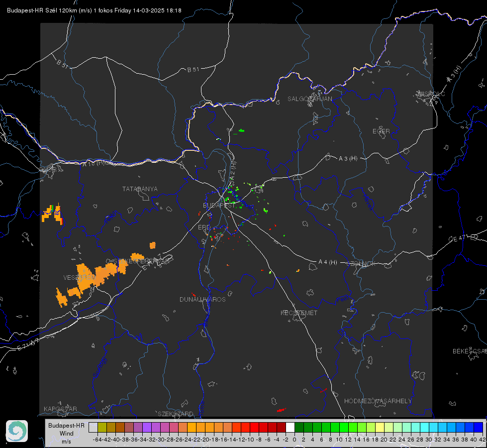This screenshot has height=448, width=487.
Task: Click the green echo north of Budapest
Action: point(241,130)
